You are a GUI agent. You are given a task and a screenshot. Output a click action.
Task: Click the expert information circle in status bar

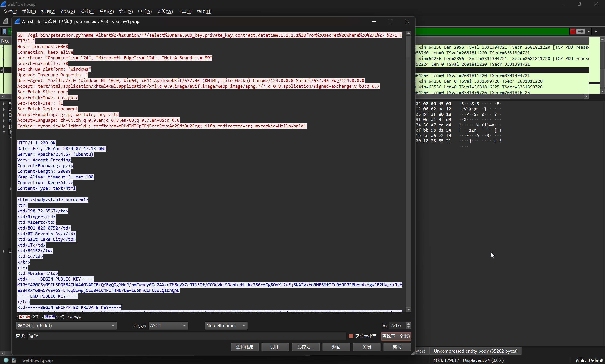(6, 360)
